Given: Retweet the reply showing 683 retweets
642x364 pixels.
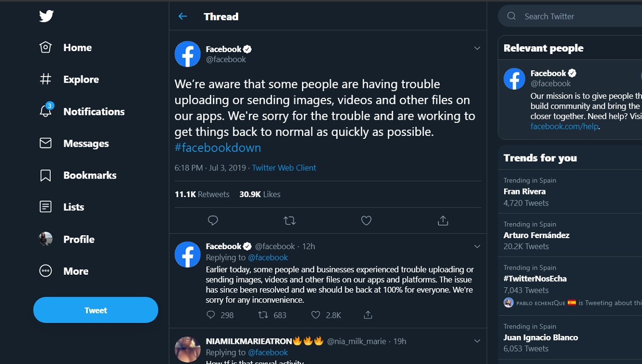Looking at the screenshot, I should click(x=263, y=315).
